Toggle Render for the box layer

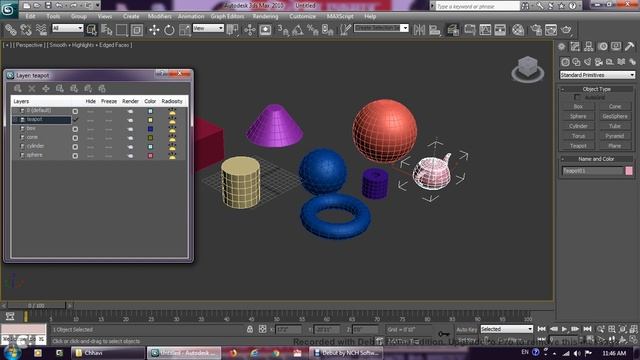(x=130, y=129)
